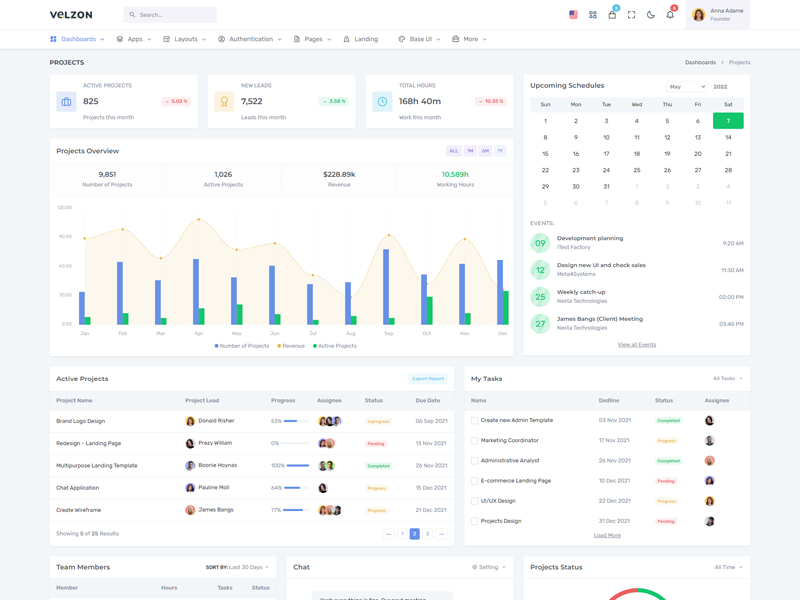Check the Create new Admin Template task
Viewport: 800px width, 600px height.
coord(474,421)
